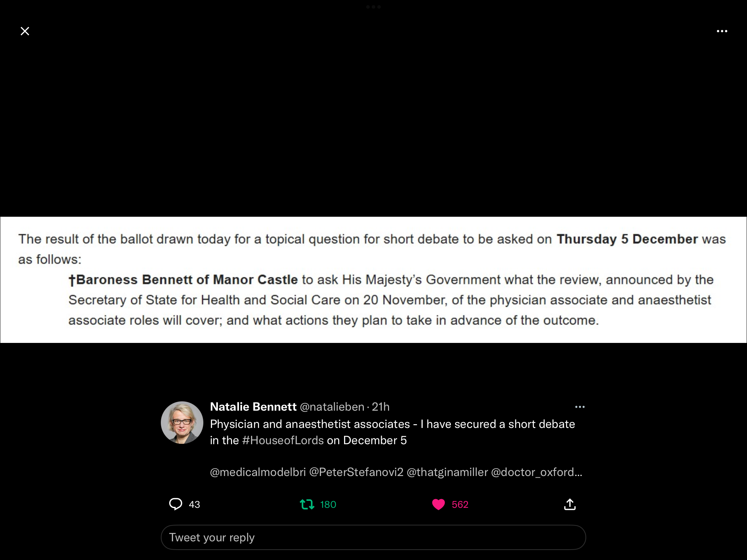The height and width of the screenshot is (560, 747).
Task: Click the reply speech bubble icon
Action: [x=176, y=504]
